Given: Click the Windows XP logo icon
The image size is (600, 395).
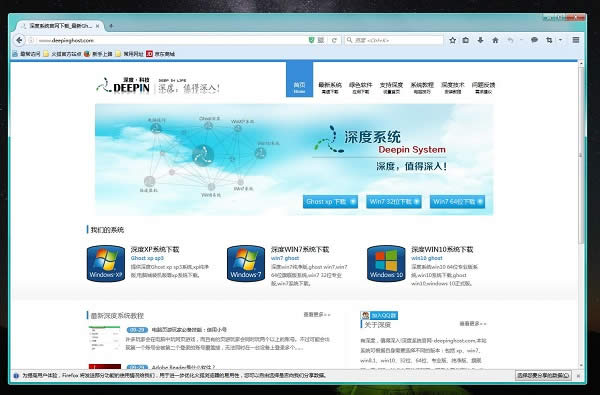Looking at the screenshot, I should click(106, 264).
